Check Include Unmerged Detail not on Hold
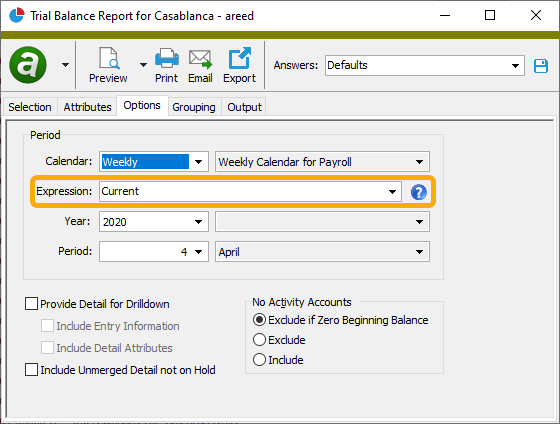This screenshot has width=560, height=424. pos(31,369)
